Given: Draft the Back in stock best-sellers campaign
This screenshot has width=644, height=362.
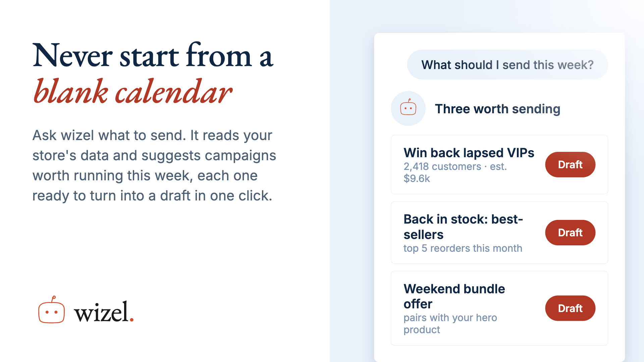Looking at the screenshot, I should 570,233.
